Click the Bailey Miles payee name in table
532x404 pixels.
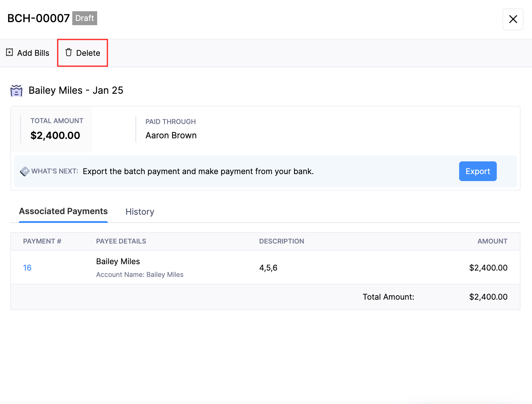coord(118,261)
